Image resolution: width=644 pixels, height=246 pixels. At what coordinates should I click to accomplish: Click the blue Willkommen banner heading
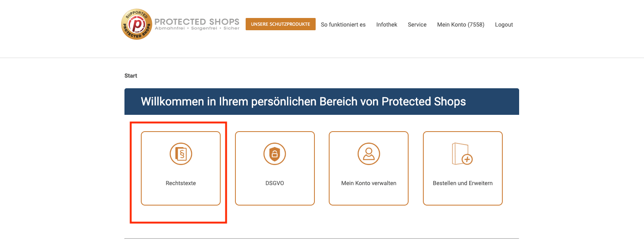tap(303, 101)
